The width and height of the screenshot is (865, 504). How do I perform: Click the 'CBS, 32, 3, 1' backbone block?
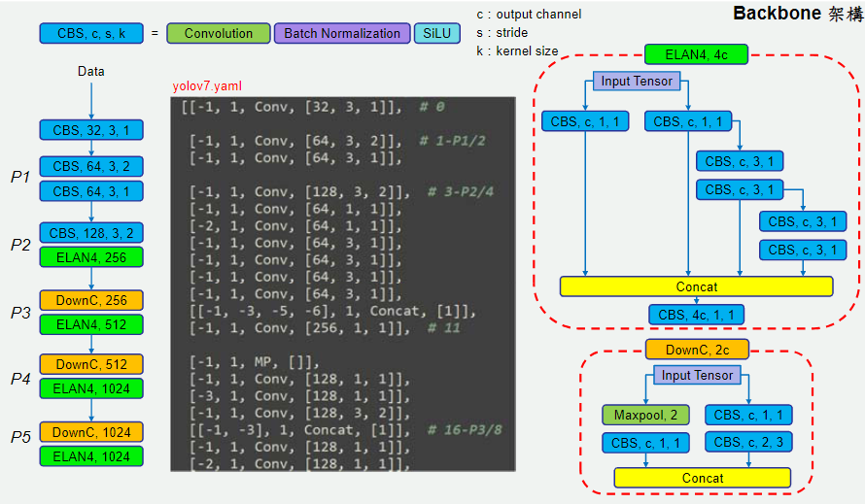[91, 130]
